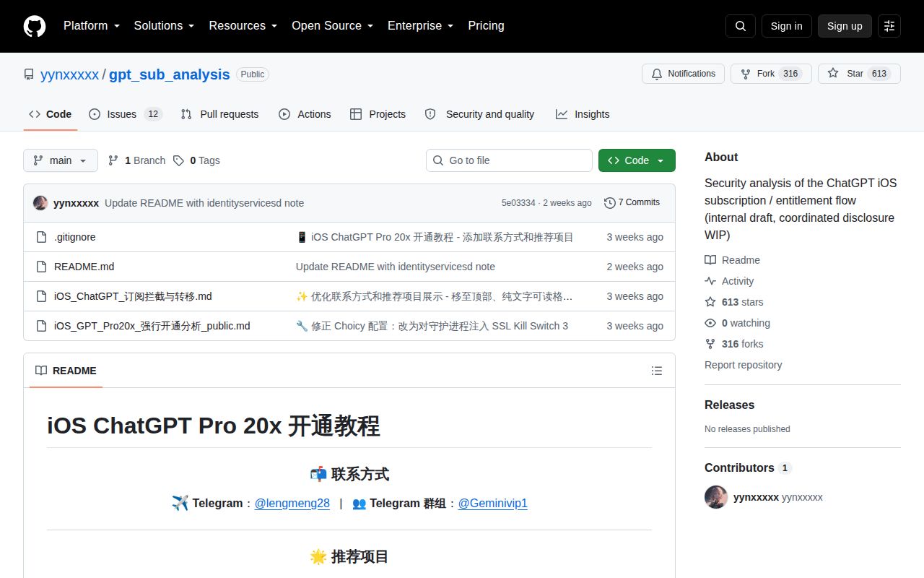Open commit hash 5e03334

click(x=518, y=203)
